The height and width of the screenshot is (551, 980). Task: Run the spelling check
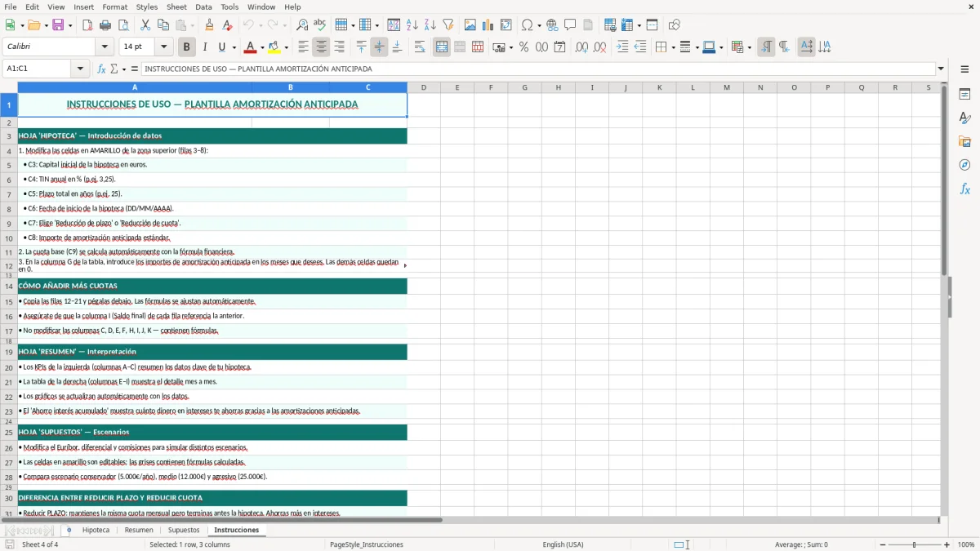pos(320,25)
